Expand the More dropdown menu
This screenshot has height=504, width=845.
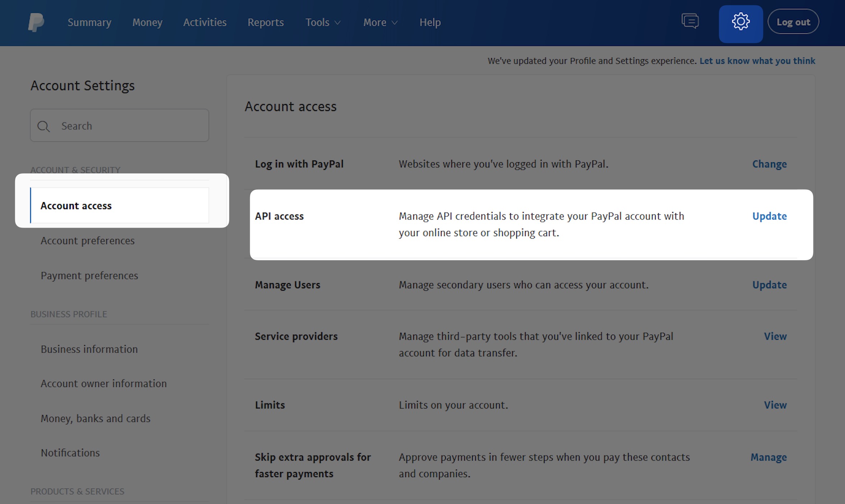point(380,22)
